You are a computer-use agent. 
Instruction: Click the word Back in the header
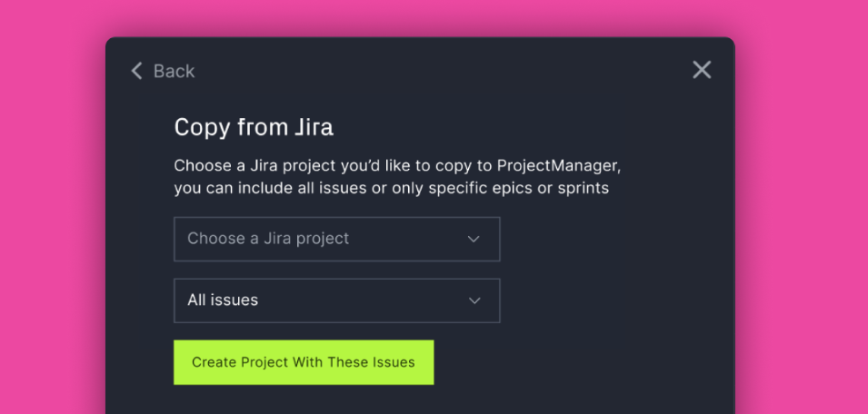tap(174, 72)
